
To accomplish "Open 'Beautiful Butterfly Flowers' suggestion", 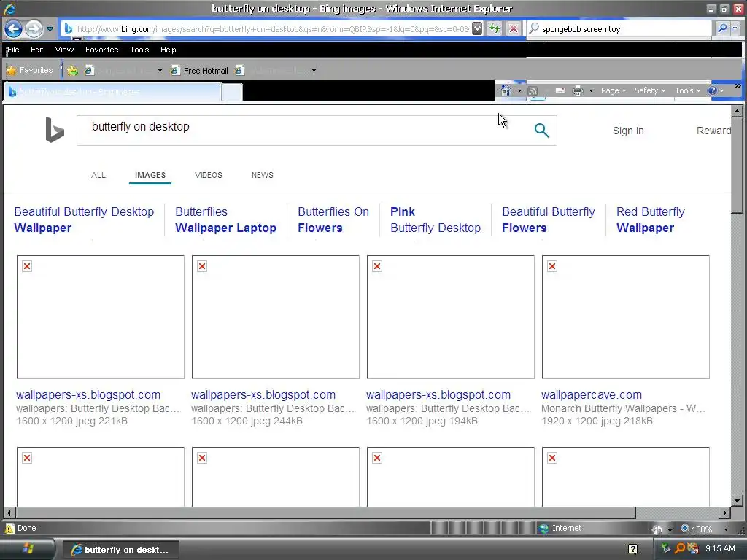I will (x=549, y=219).
